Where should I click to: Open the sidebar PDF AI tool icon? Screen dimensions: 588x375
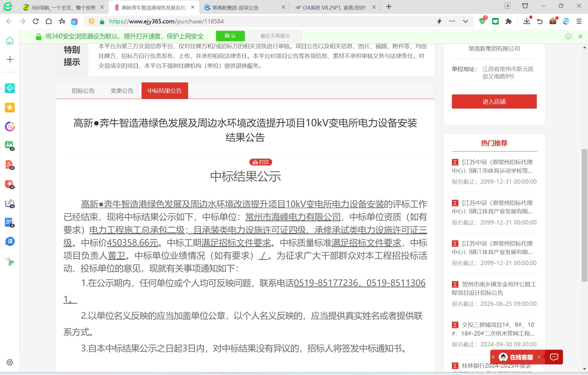10,165
